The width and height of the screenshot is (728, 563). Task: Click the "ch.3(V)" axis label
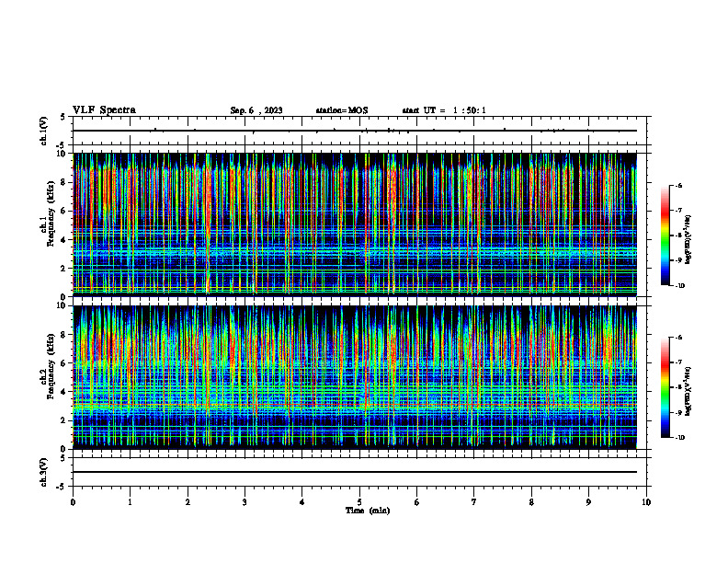click(x=43, y=473)
